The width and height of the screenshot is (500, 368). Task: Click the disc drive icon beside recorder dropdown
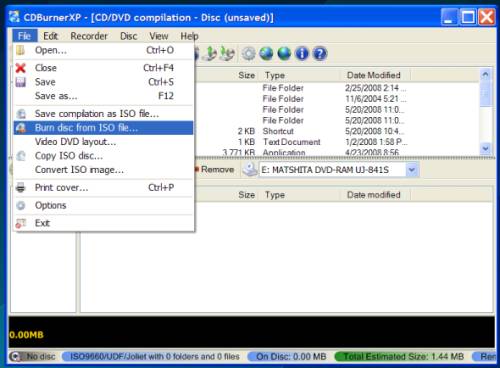(x=249, y=169)
